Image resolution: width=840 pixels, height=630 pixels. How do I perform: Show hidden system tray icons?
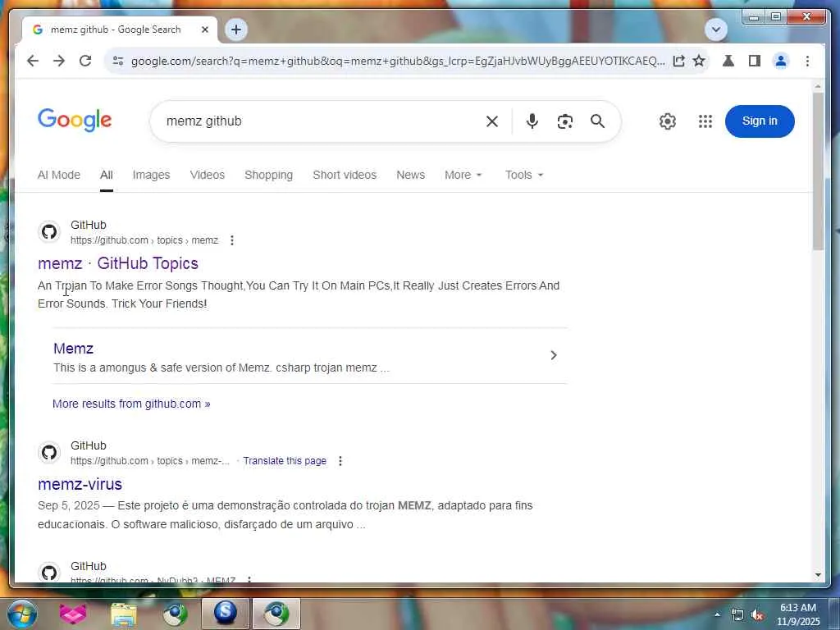717,614
